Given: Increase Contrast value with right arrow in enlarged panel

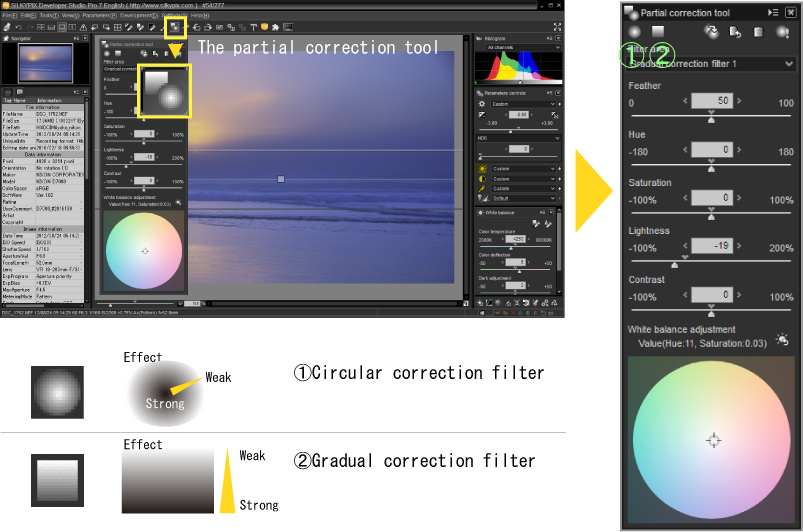Looking at the screenshot, I should [739, 294].
